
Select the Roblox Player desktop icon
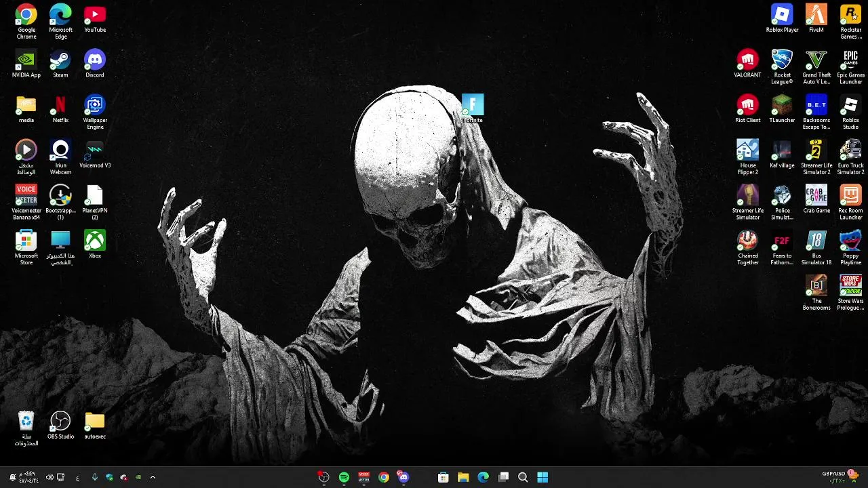(x=782, y=18)
